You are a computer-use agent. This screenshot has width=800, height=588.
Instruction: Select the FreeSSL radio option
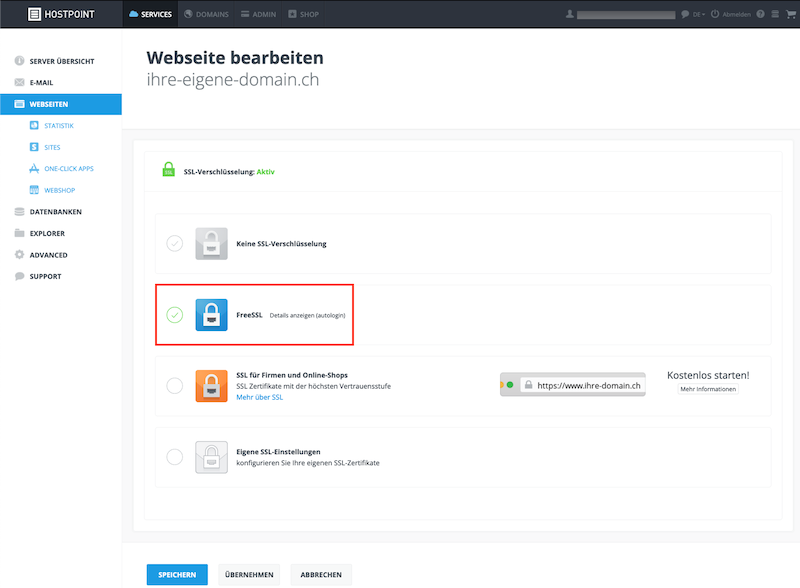point(174,315)
